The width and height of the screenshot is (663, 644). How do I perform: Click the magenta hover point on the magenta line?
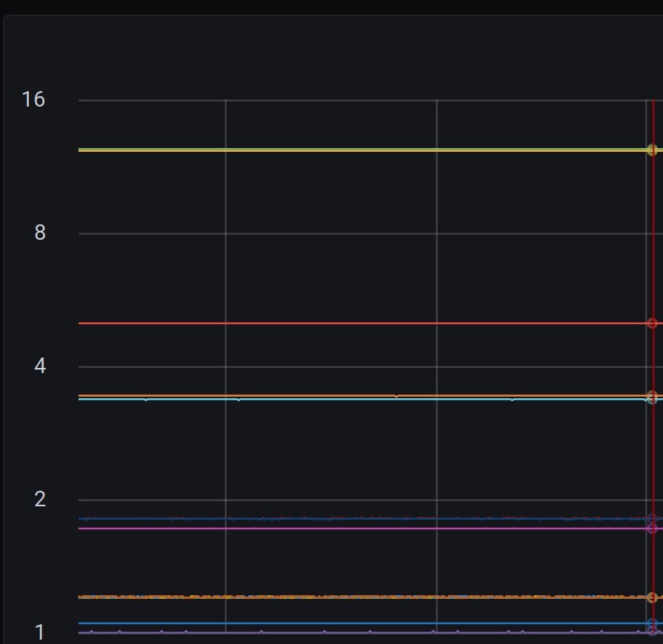[x=653, y=529]
